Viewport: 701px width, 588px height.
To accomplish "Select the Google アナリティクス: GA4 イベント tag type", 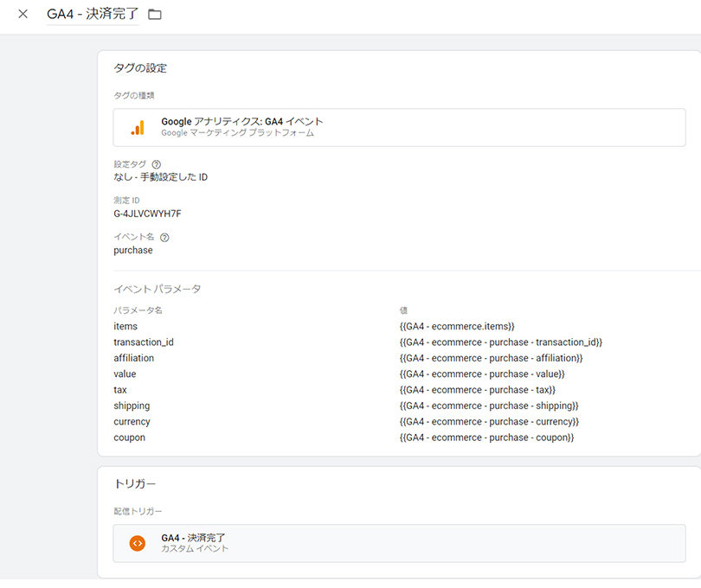I will pos(399,127).
